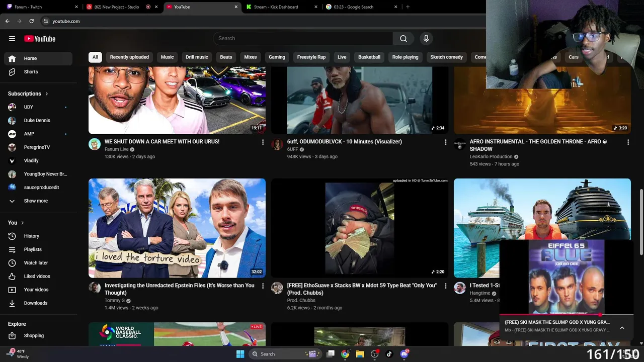This screenshot has height=362, width=644.
Task: Open Downloads in sidebar
Action: point(38,303)
